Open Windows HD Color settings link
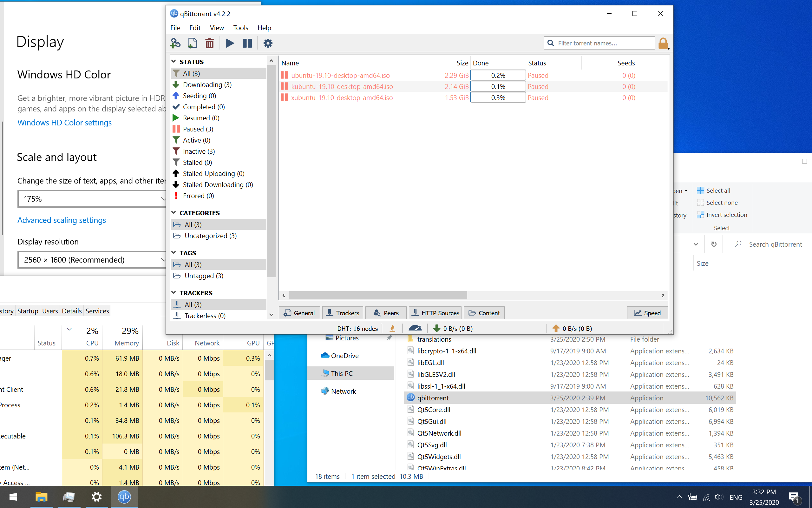The width and height of the screenshot is (812, 508). 64,123
